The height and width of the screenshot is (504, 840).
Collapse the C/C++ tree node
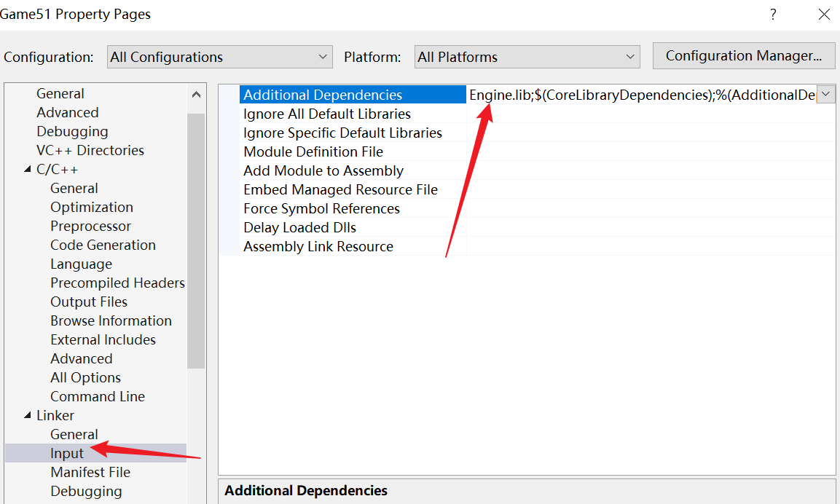[x=28, y=170]
